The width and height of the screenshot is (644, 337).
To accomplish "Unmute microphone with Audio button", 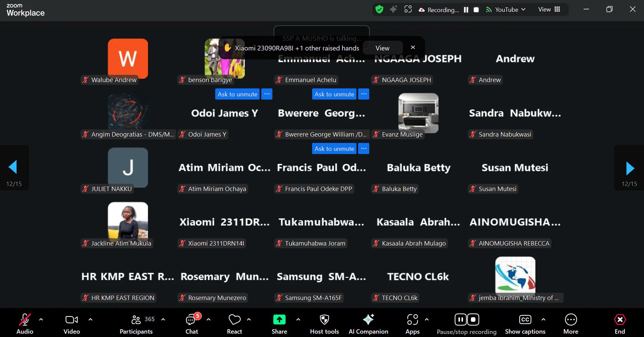I will point(25,324).
